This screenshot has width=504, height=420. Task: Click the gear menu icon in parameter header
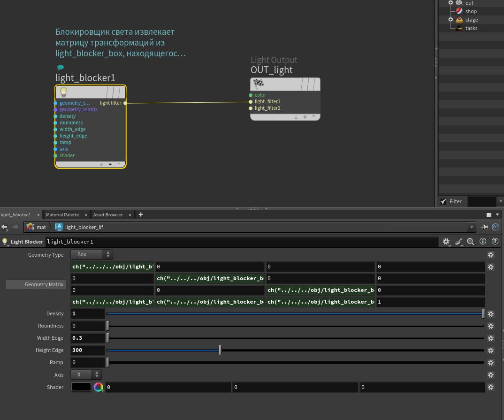pos(446,242)
